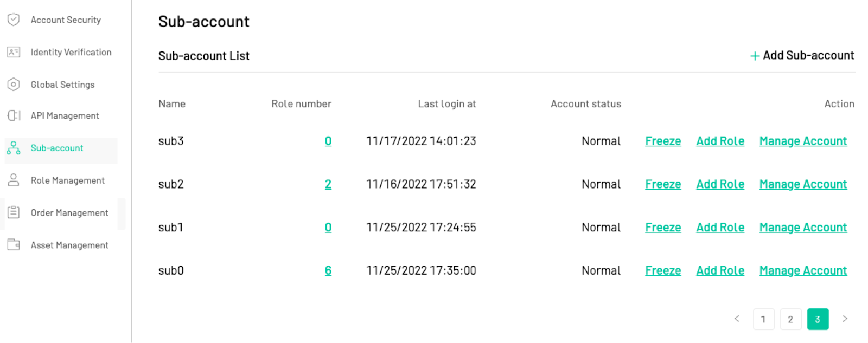Click the Normal status in sub1 row
The height and width of the screenshot is (343, 868).
601,228
